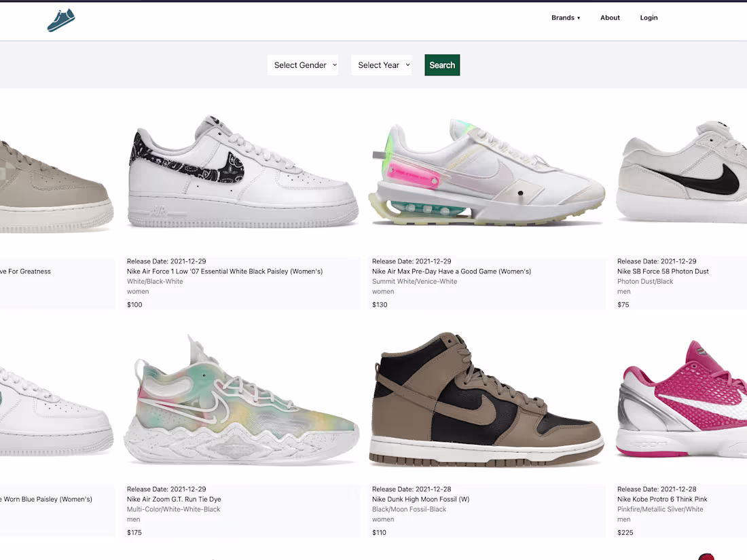This screenshot has width=747, height=560.
Task: Click the sneaker logo in the top left
Action: 60,20
